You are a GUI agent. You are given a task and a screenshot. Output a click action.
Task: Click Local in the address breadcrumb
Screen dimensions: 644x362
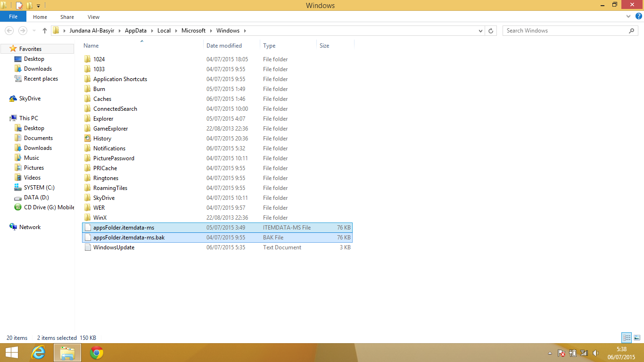[164, 31]
